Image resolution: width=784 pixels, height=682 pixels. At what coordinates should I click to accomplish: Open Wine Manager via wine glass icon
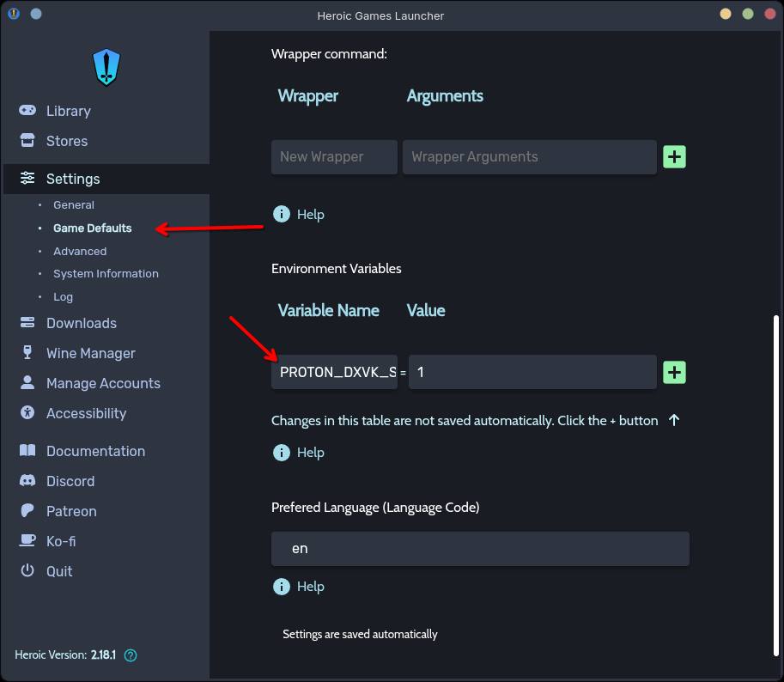tap(28, 353)
